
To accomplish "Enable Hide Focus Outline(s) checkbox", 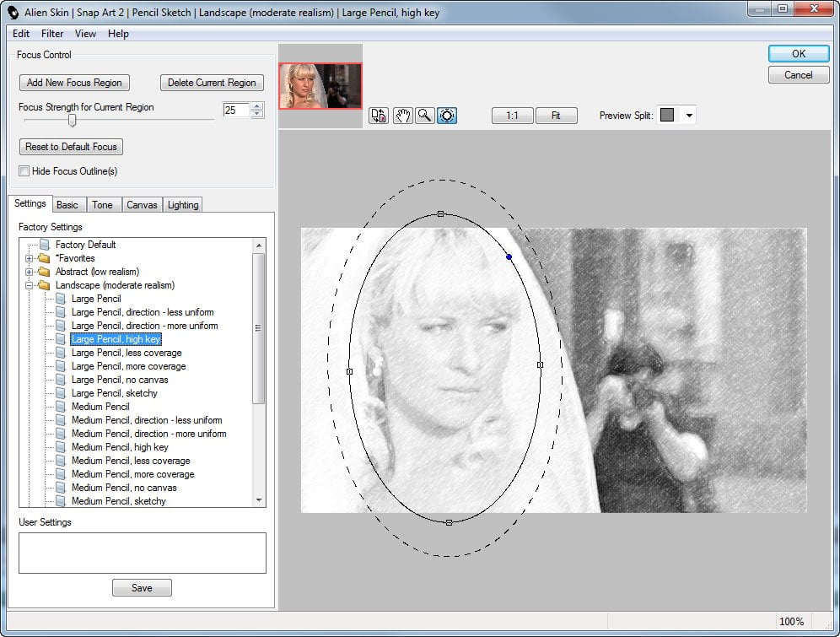I will [x=24, y=171].
